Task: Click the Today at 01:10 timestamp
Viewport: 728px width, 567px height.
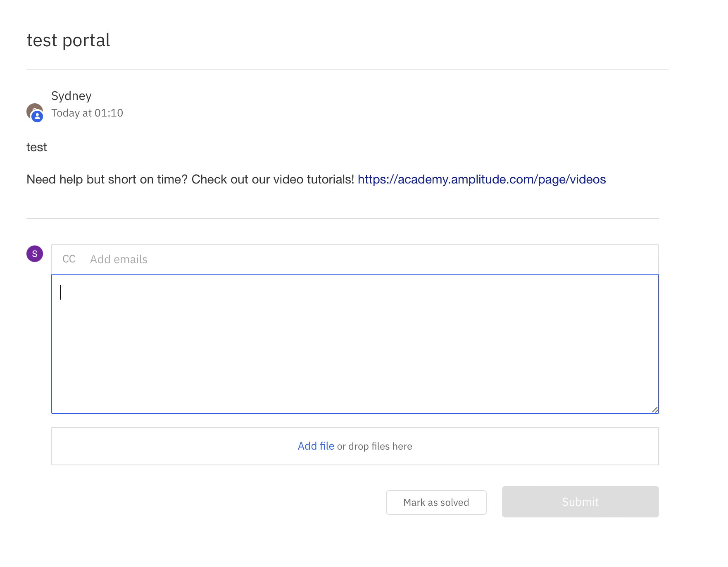Action: tap(87, 113)
